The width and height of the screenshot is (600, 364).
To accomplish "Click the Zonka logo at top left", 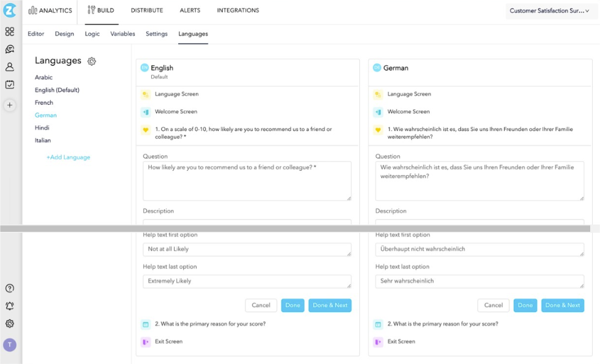I will [10, 10].
